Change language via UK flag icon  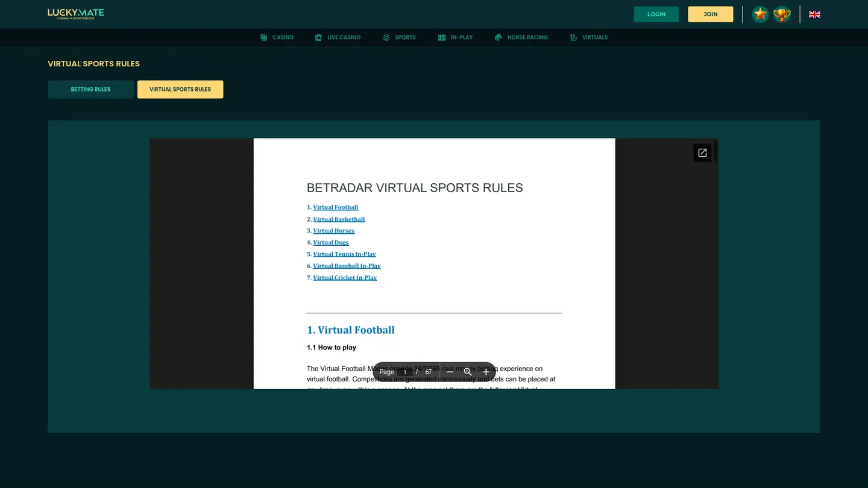pyautogui.click(x=814, y=14)
